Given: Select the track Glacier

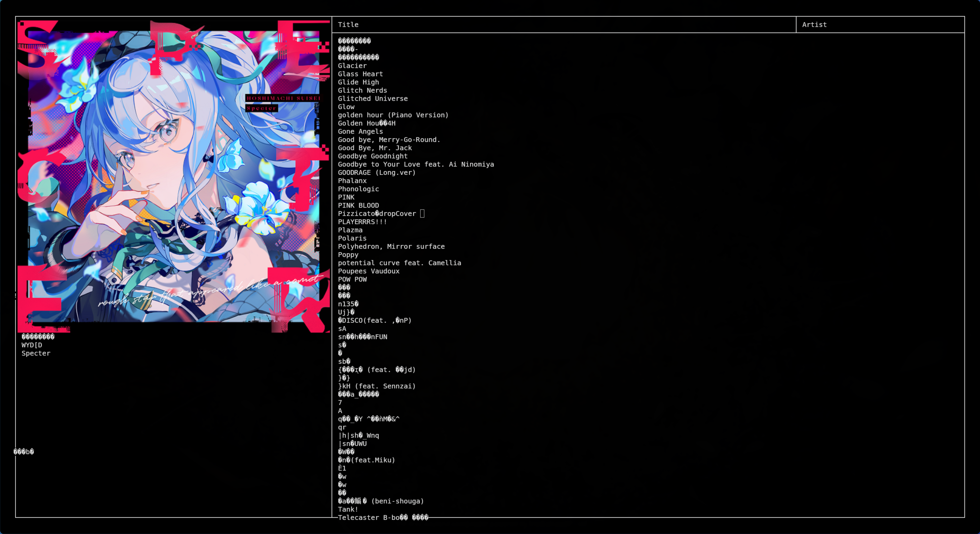Looking at the screenshot, I should (352, 66).
